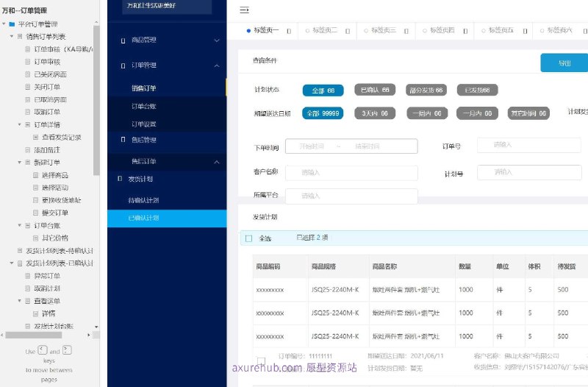Screen dimensions: 588x387
Task: Click the 订单号 input field
Action: (x=528, y=145)
